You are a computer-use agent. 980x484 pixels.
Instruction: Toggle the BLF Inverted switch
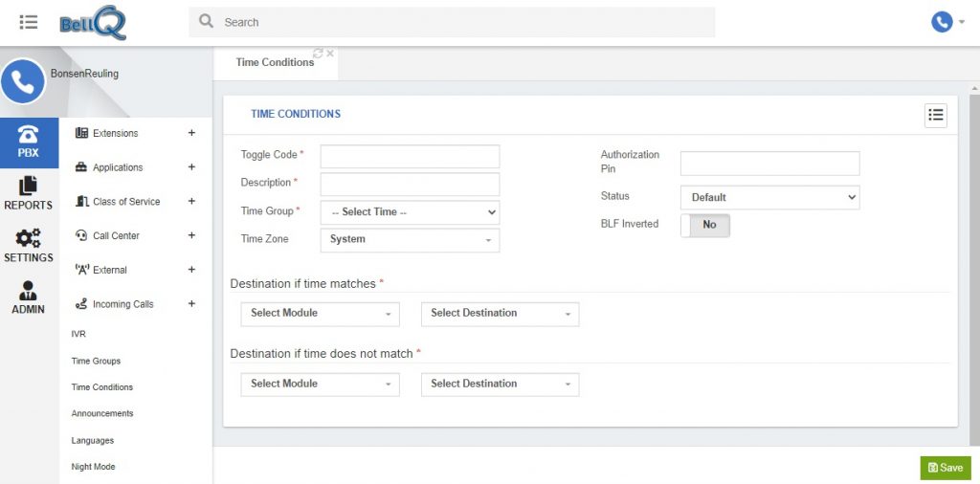click(x=705, y=226)
